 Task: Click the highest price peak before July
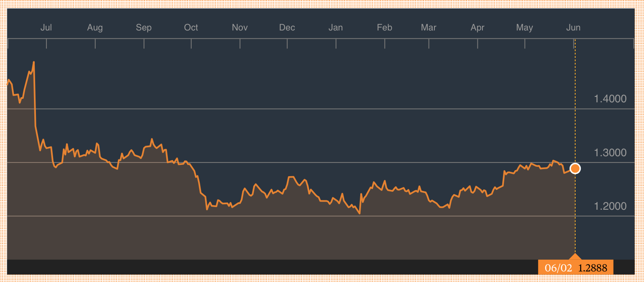[x=34, y=62]
